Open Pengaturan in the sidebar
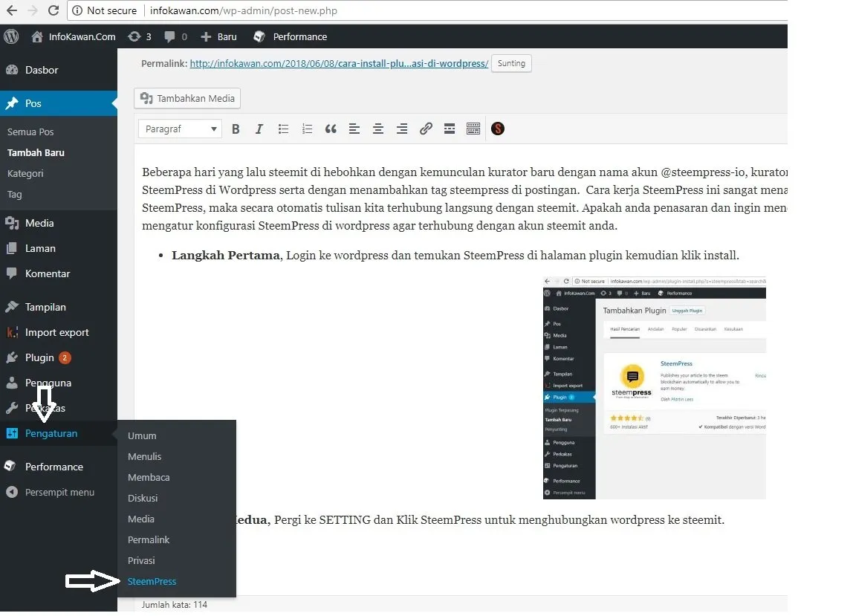Screen dimensions: 853x616 pyautogui.click(x=59, y=434)
